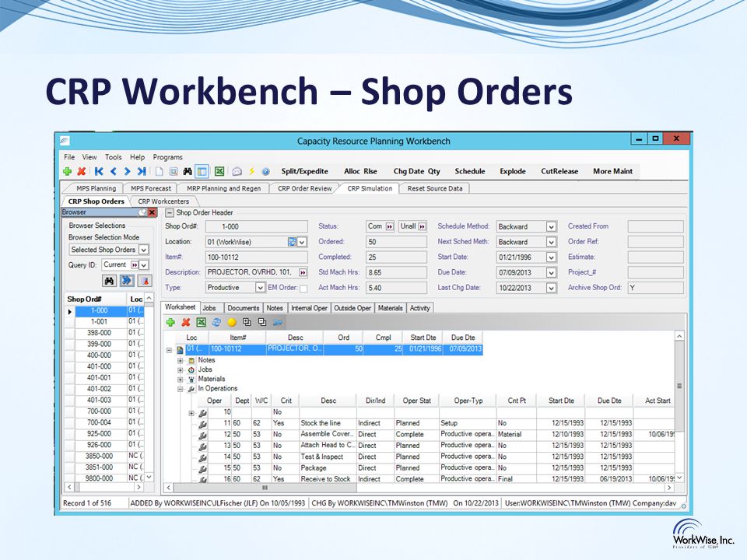Click the green plus icon in Worksheet toolbar

170,322
